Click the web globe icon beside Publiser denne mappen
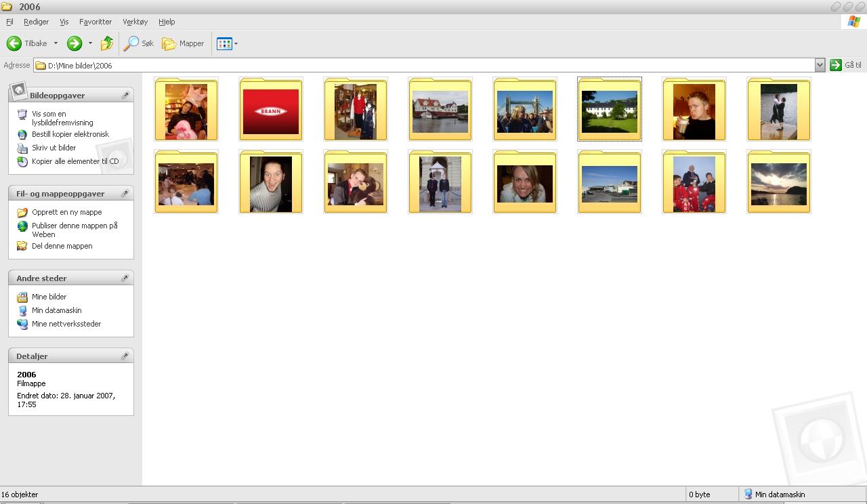 [x=22, y=226]
